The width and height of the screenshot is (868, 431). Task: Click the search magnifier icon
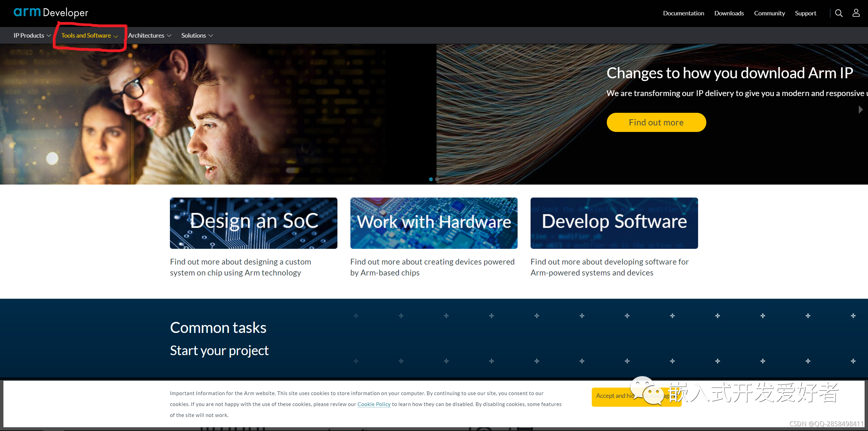839,13
